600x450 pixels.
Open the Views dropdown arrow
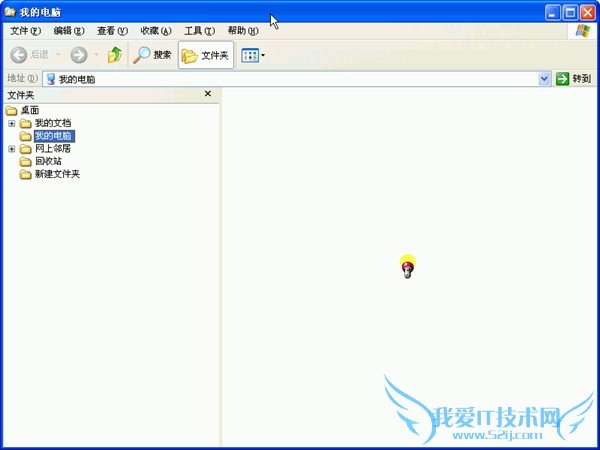[x=263, y=55]
